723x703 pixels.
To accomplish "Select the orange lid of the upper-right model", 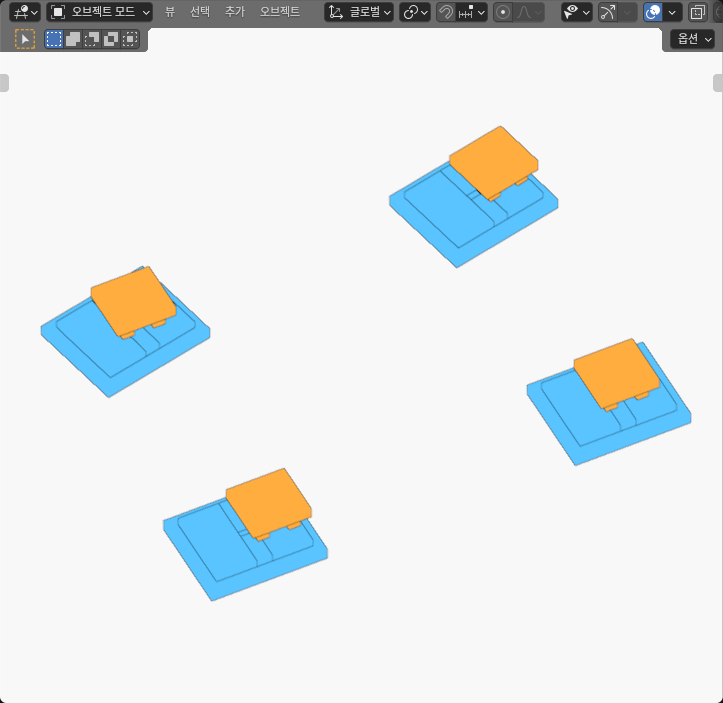I will tap(493, 161).
